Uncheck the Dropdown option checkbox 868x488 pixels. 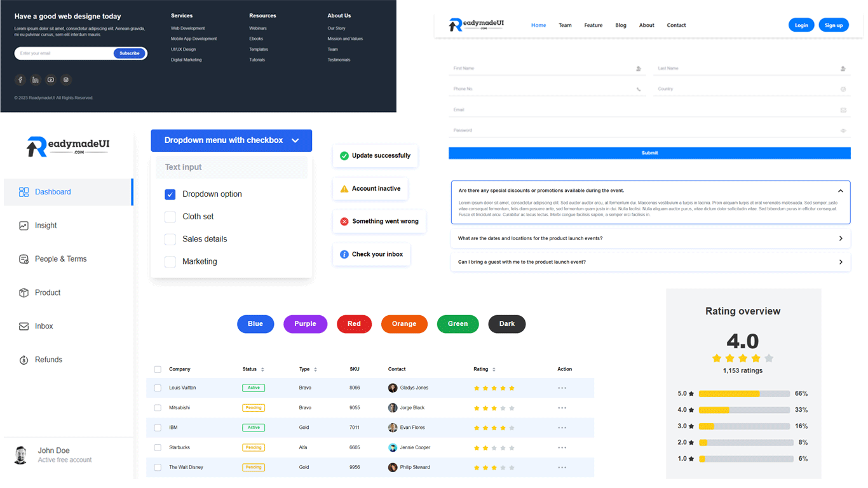[170, 194]
